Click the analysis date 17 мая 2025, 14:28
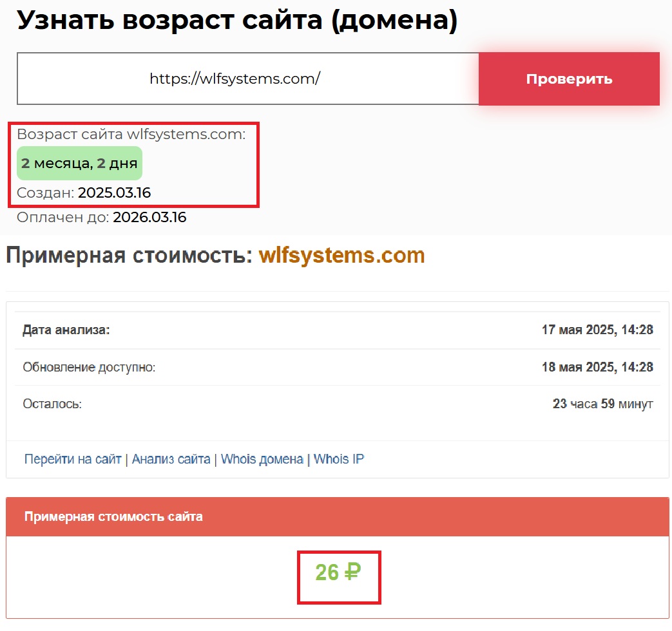This screenshot has width=672, height=631. point(597,330)
